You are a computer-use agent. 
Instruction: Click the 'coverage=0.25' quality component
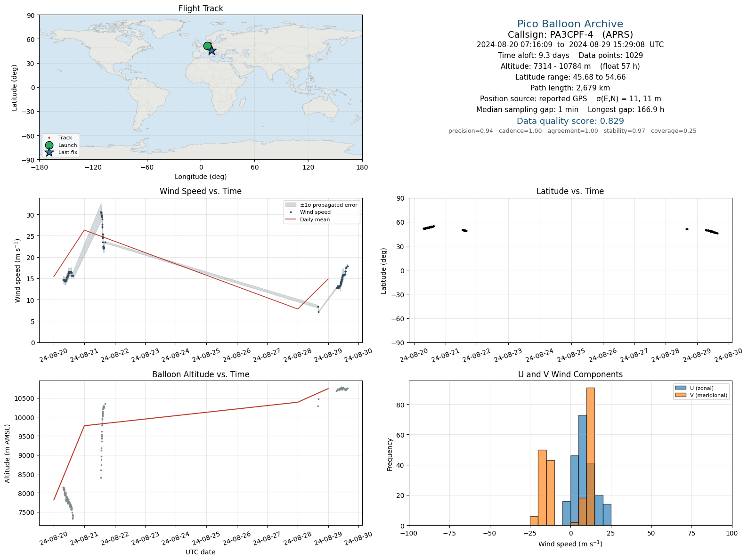(x=674, y=131)
